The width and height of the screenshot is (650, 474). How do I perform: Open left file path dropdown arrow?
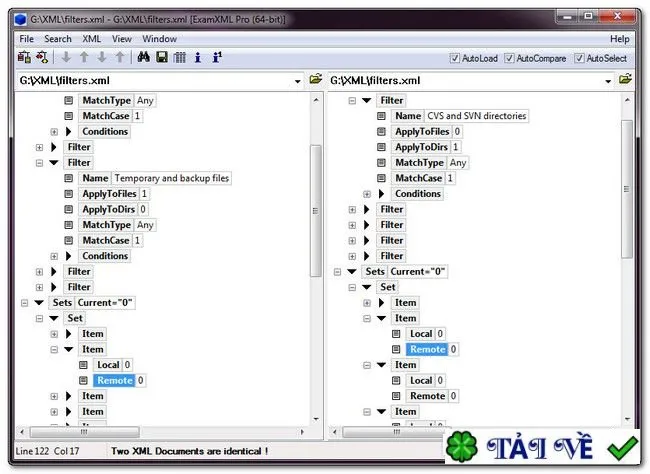pos(298,81)
